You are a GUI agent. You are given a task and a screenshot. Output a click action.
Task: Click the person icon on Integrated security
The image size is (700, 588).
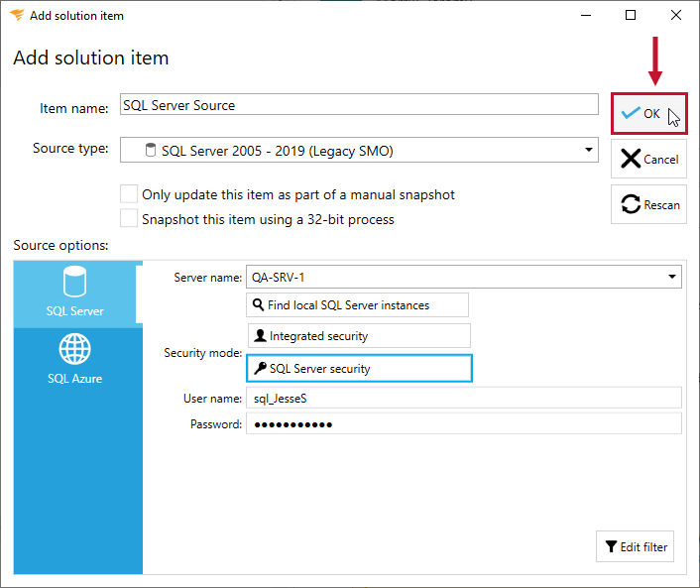[260, 335]
